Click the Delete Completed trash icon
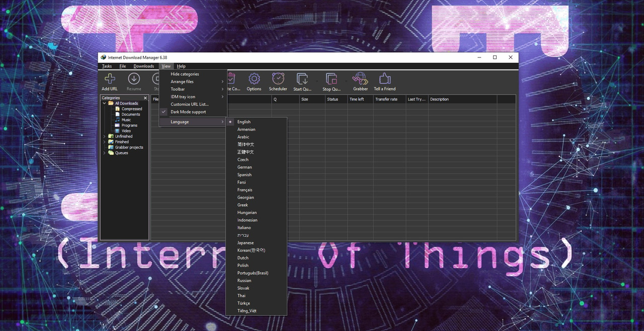Viewport: 644px width, 331px height. pyautogui.click(x=231, y=78)
